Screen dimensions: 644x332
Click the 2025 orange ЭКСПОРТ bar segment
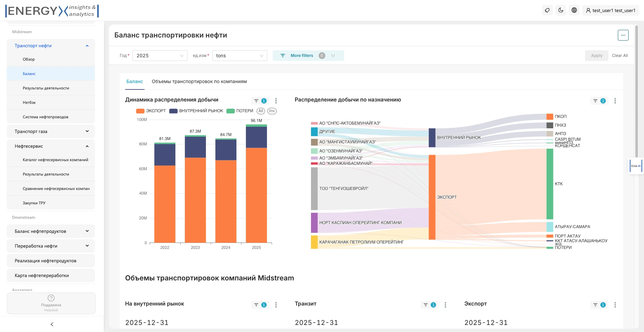click(256, 195)
